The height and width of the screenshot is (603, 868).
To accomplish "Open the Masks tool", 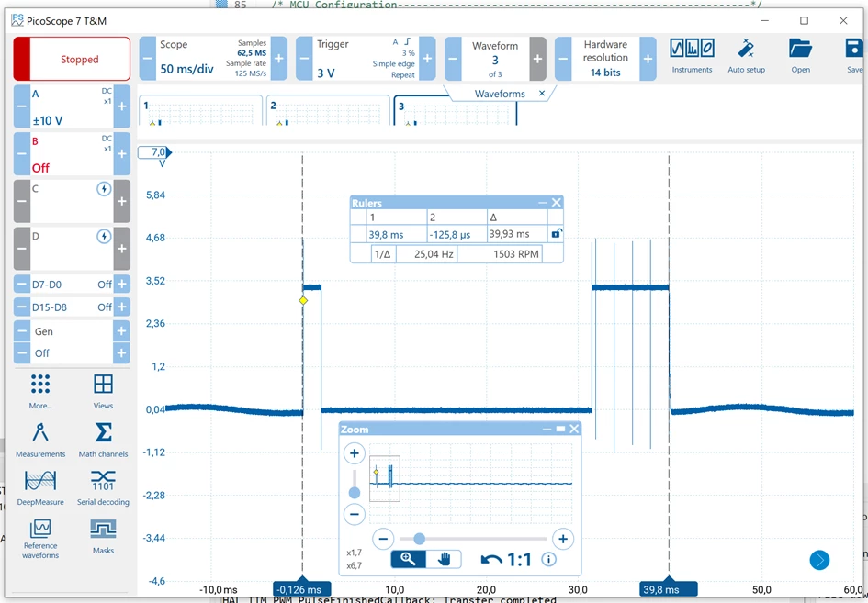I will tap(103, 536).
